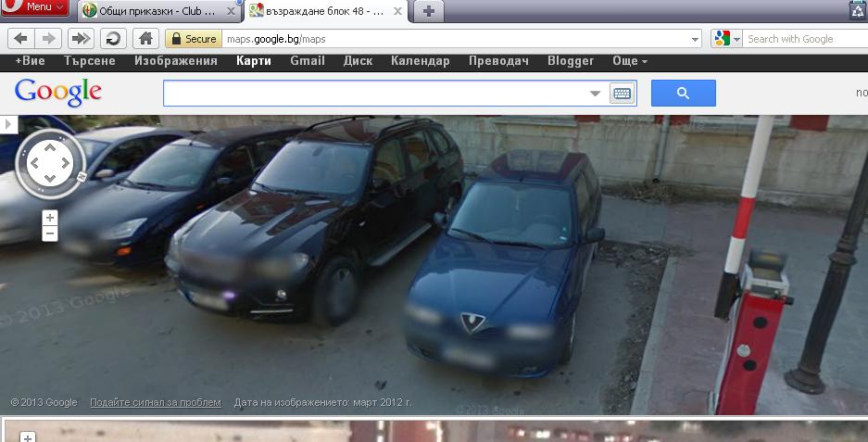Click the browser back arrow
Viewport: 868px width, 442px height.
pos(20,39)
